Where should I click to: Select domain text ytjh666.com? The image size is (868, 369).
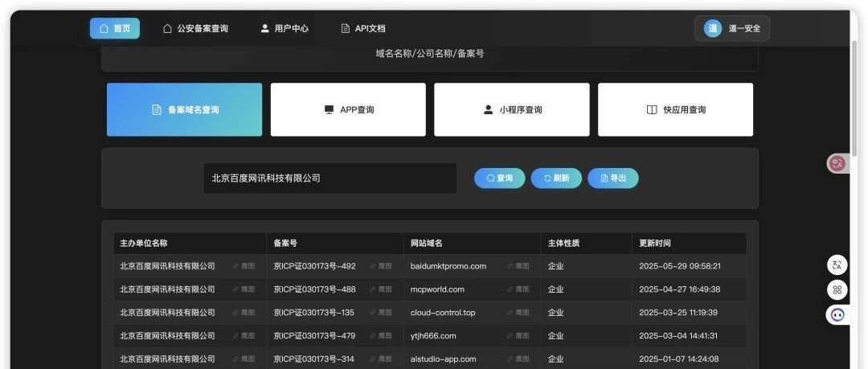433,336
